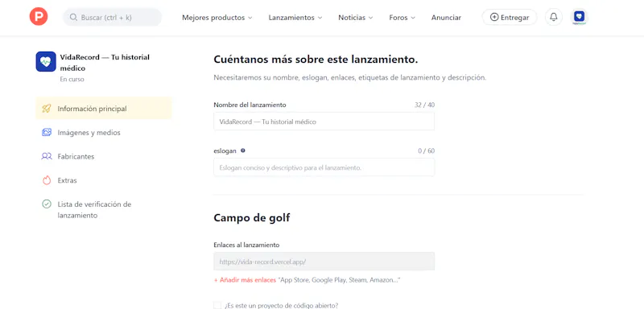644x309 pixels.
Task: Click the Cuéntanos más sobre este lanzamiento heading
Action: click(316, 60)
